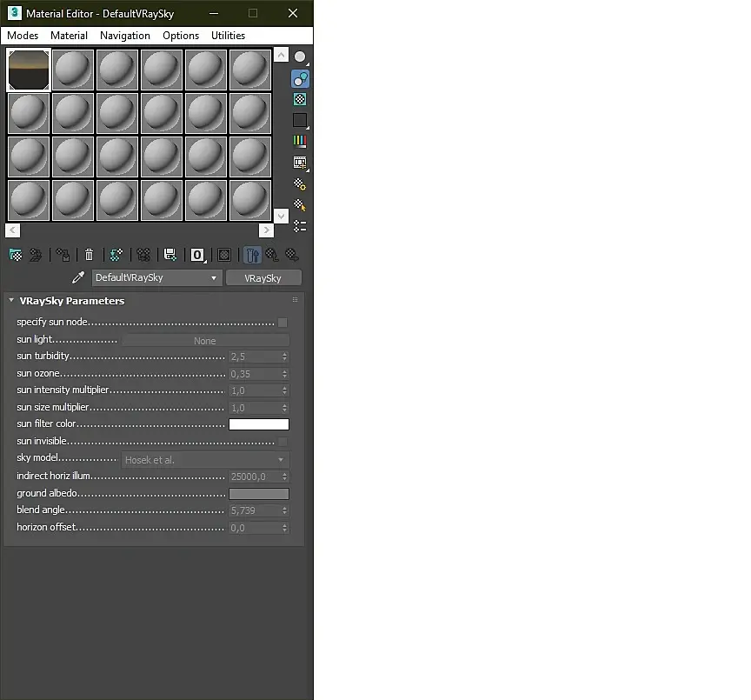Click the Get Material icon
This screenshot has width=751, height=700.
point(16,255)
